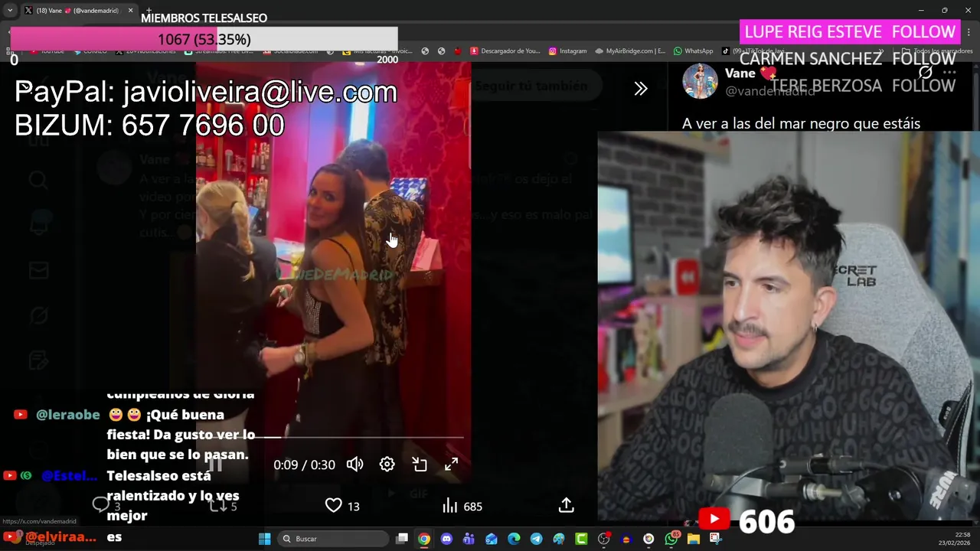Open Snipping Tool from the taskbar
Viewport: 980px width, 551px height.
[x=716, y=539]
